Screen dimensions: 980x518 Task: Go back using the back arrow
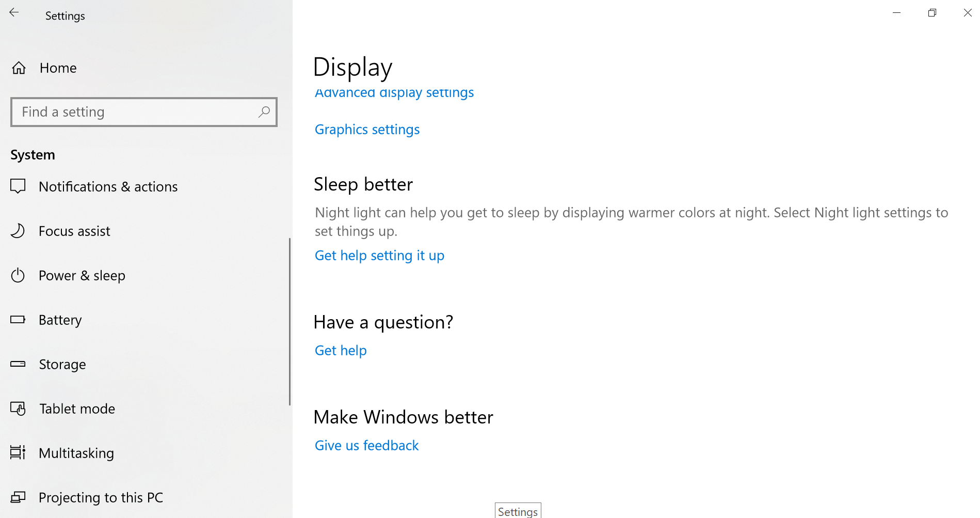[14, 12]
